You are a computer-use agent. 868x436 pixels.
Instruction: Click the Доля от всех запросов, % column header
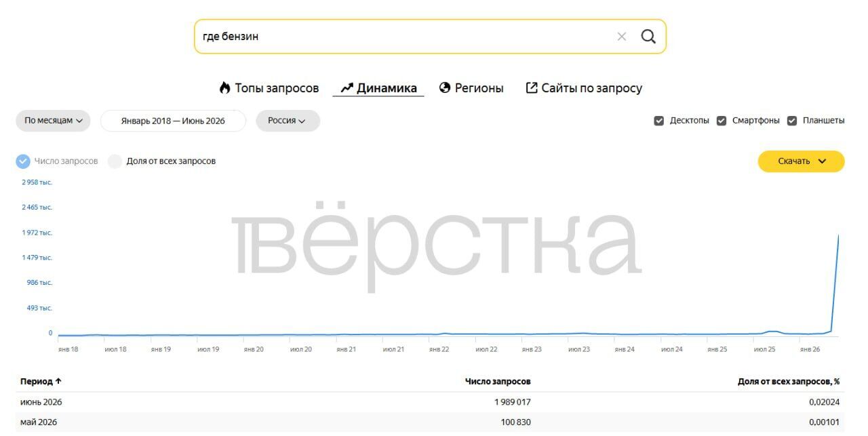789,382
